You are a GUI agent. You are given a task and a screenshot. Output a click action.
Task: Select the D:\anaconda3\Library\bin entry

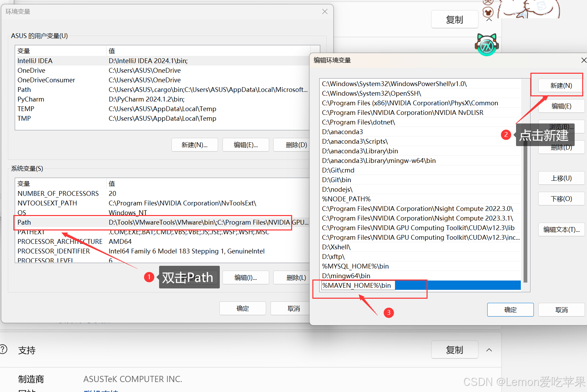pyautogui.click(x=420, y=151)
